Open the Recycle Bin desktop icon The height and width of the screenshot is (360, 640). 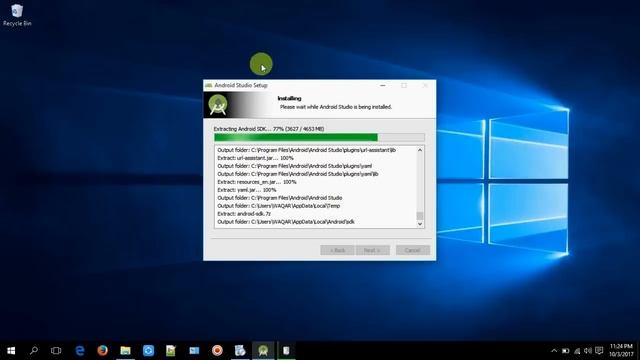pyautogui.click(x=17, y=15)
